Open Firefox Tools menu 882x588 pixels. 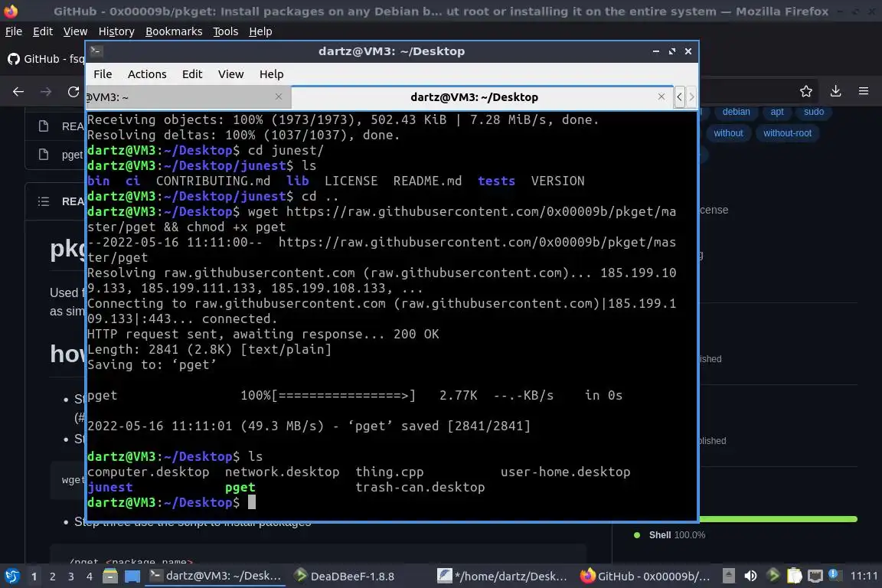coord(226,31)
